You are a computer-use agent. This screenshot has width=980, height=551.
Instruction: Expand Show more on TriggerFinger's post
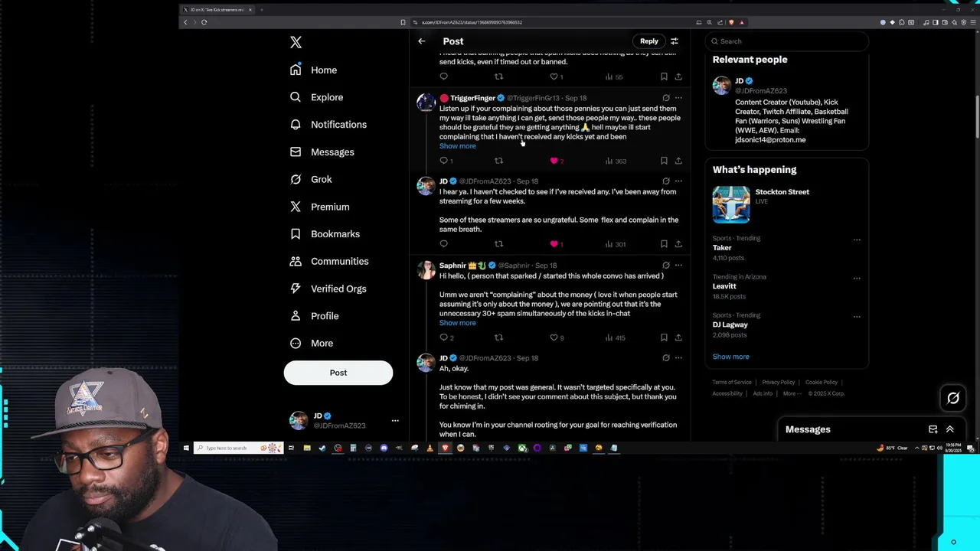click(x=457, y=146)
